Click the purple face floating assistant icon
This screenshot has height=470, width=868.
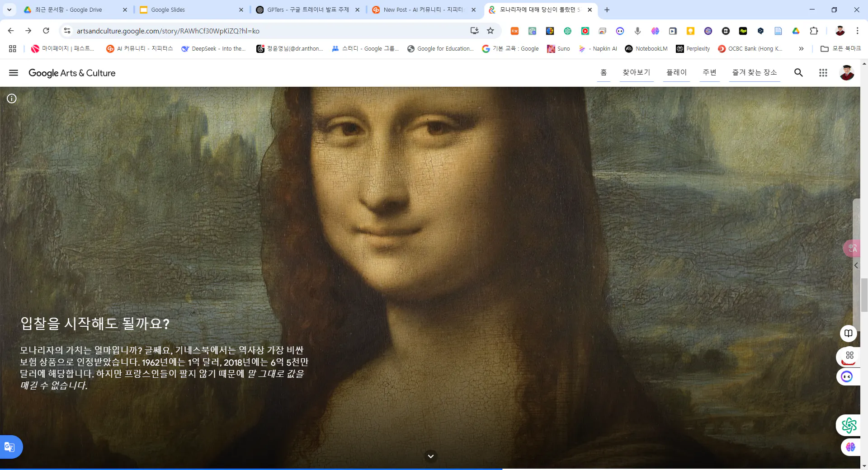tap(847, 376)
